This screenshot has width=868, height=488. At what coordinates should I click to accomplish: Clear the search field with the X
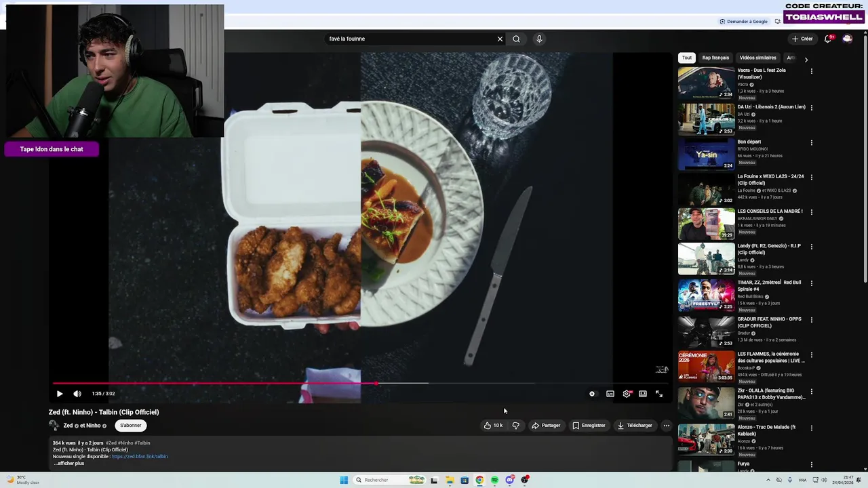coord(500,39)
